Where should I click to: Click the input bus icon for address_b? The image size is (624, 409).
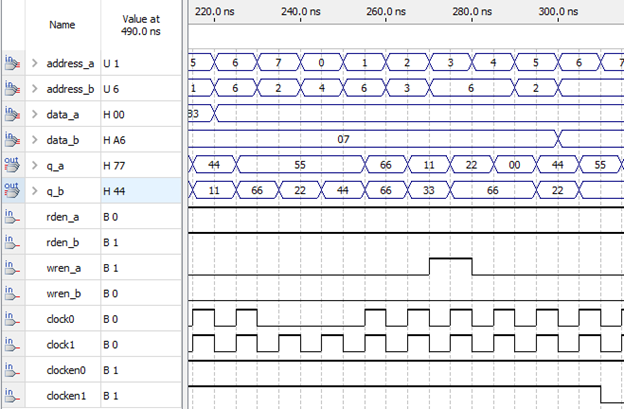point(12,89)
